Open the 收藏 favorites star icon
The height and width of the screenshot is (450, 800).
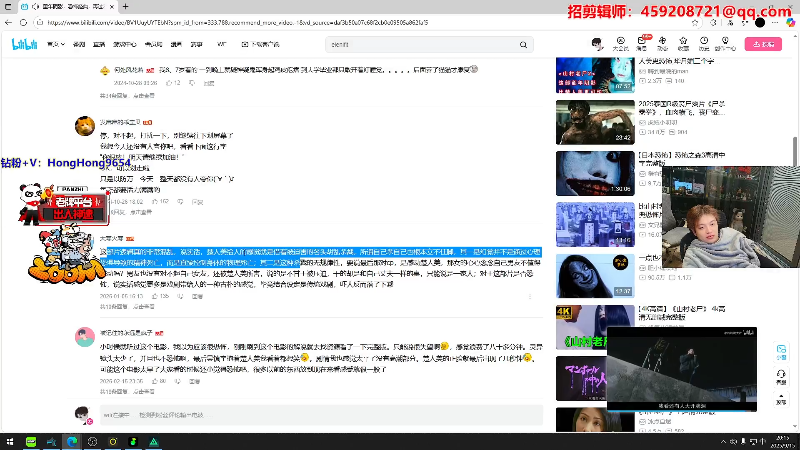point(683,44)
